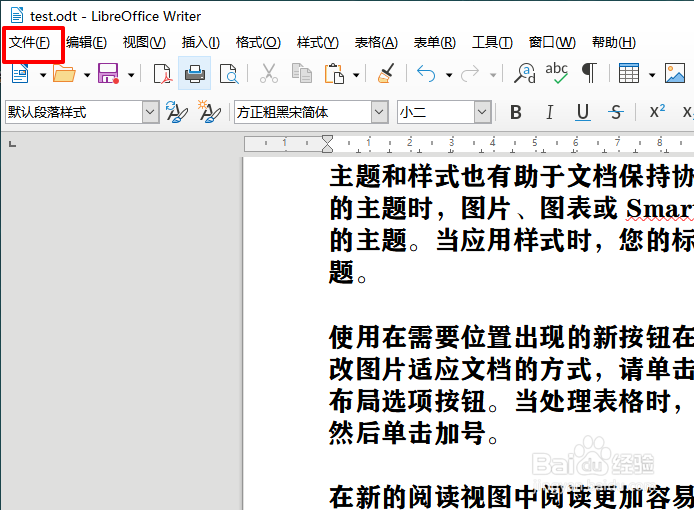This screenshot has height=510, width=694.
Task: Open the 表单(R) menu
Action: pyautogui.click(x=434, y=43)
